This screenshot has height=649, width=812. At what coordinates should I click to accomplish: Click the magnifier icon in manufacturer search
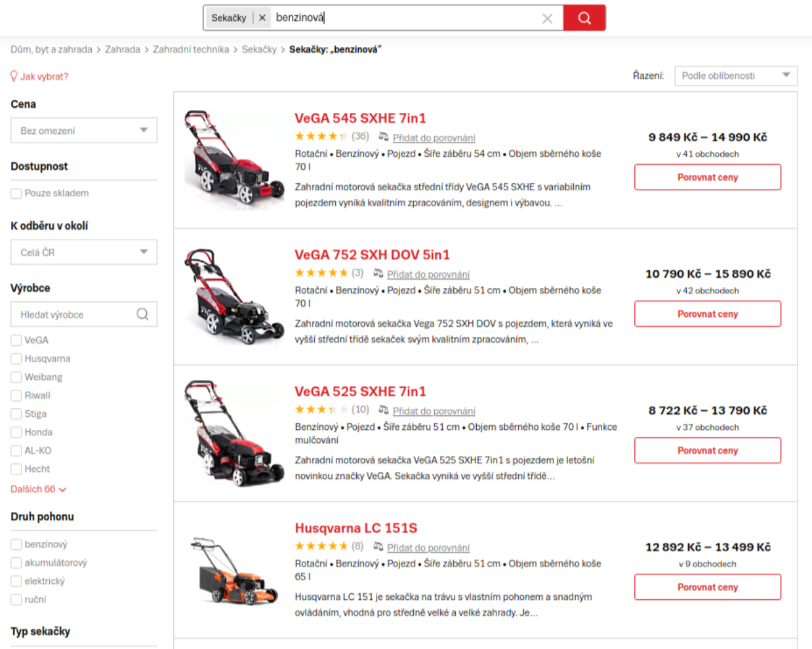coord(142,314)
